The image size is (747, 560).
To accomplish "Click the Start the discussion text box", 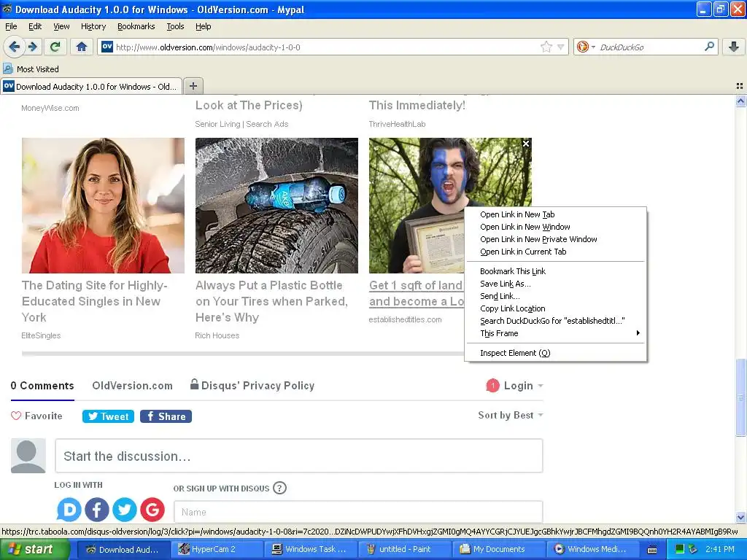I will [298, 456].
